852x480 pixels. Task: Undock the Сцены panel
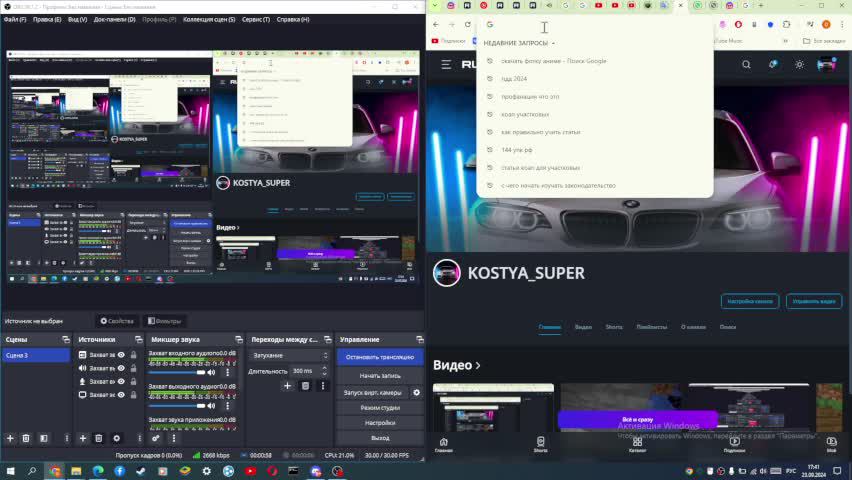point(66,340)
